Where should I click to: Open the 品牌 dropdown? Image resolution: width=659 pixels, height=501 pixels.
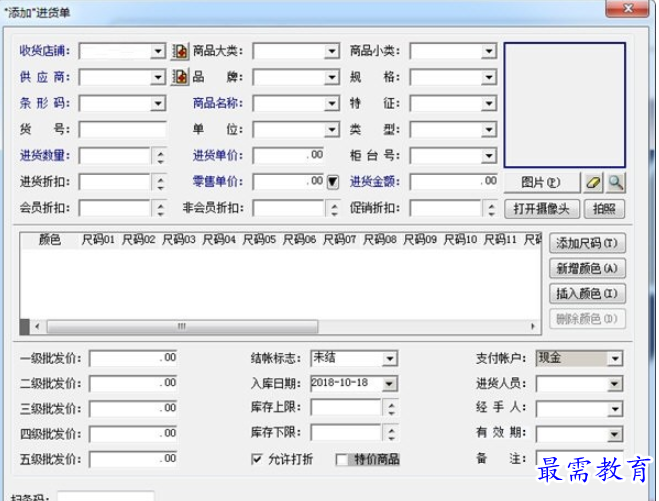coord(332,77)
